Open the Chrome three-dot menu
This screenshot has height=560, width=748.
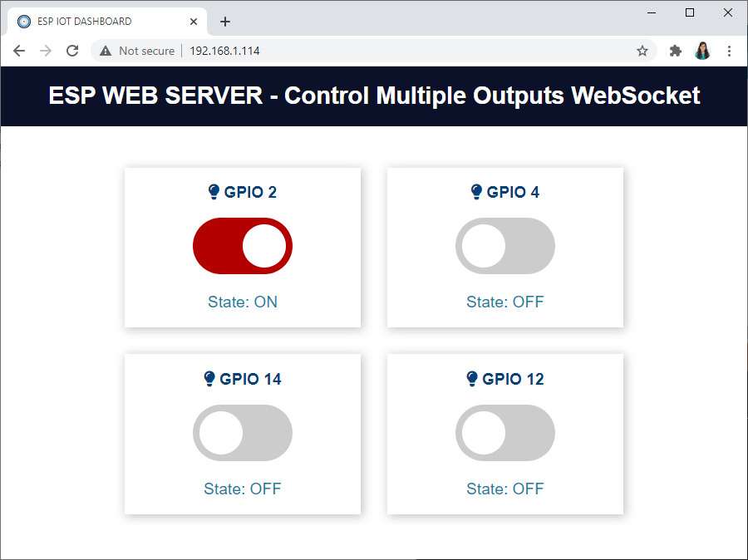click(x=730, y=51)
